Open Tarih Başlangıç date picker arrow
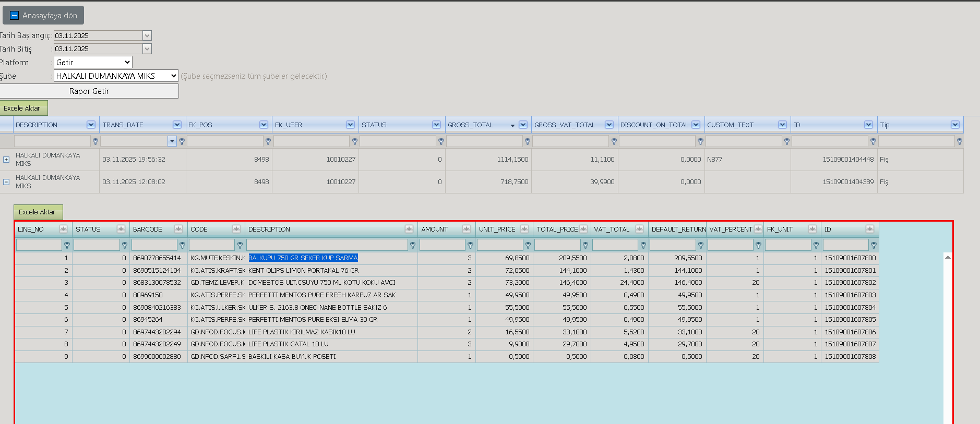 click(x=147, y=35)
